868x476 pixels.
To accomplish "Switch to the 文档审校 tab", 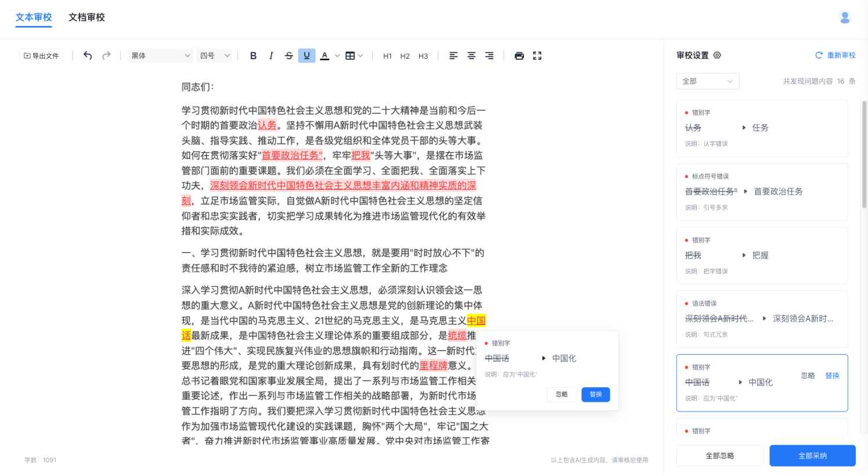I will point(86,17).
